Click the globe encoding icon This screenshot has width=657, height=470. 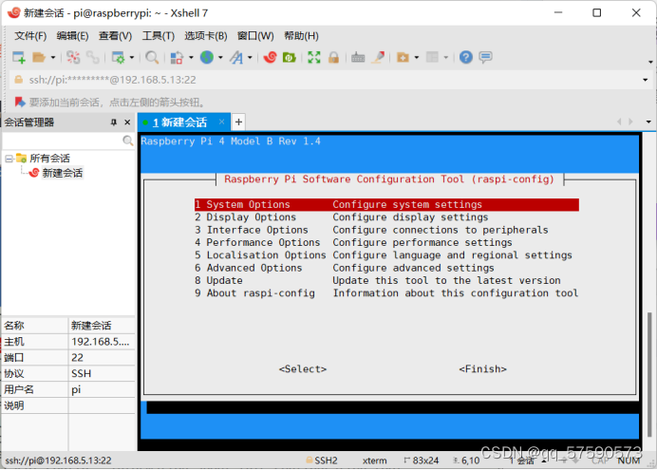click(207, 57)
